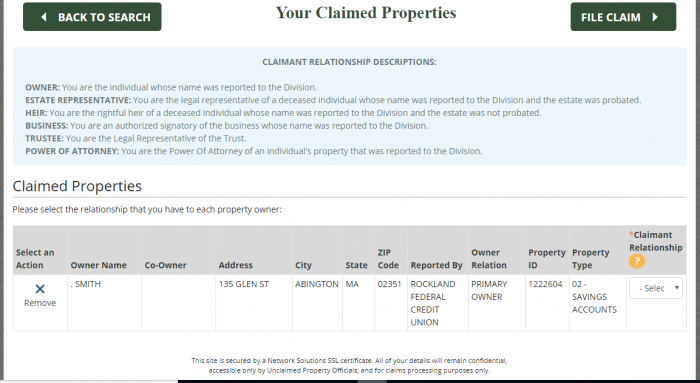The image size is (700, 383).
Task: Open the Claimant Relationship select dropdown
Action: coord(655,288)
